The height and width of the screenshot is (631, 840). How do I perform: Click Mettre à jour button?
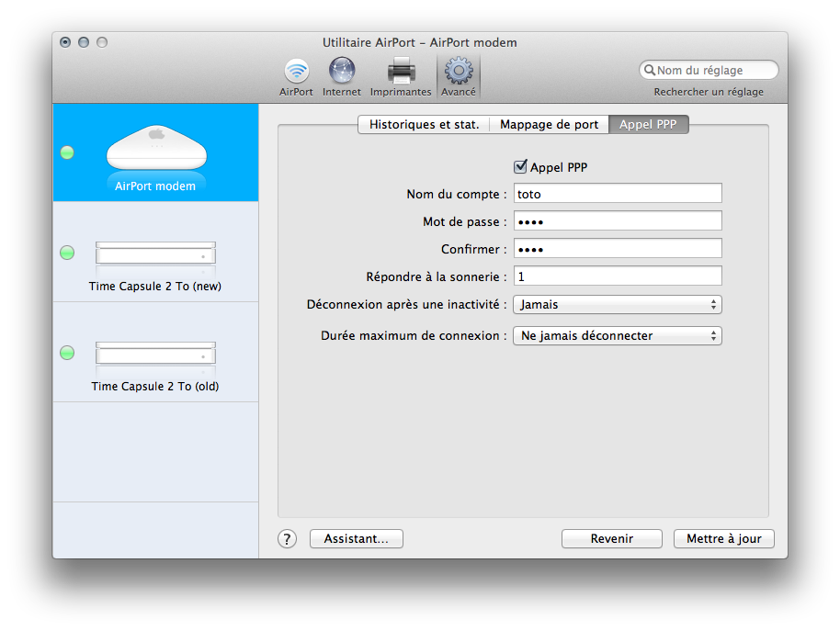(x=724, y=539)
